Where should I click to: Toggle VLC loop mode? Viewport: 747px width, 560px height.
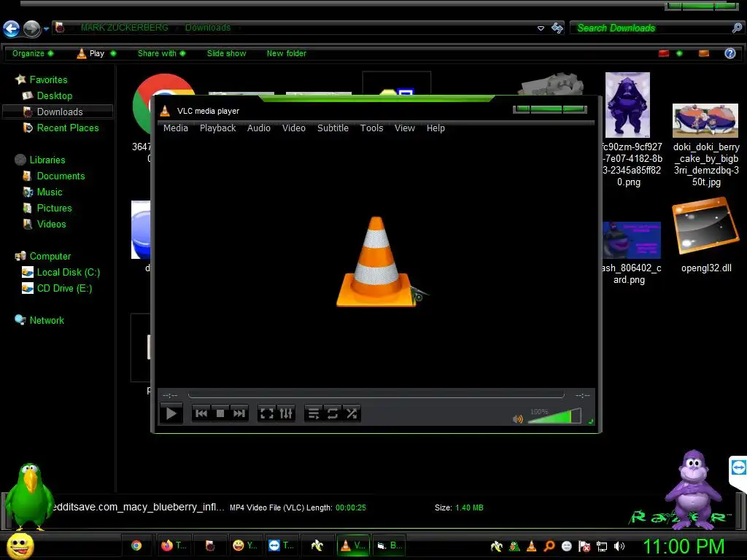click(333, 413)
